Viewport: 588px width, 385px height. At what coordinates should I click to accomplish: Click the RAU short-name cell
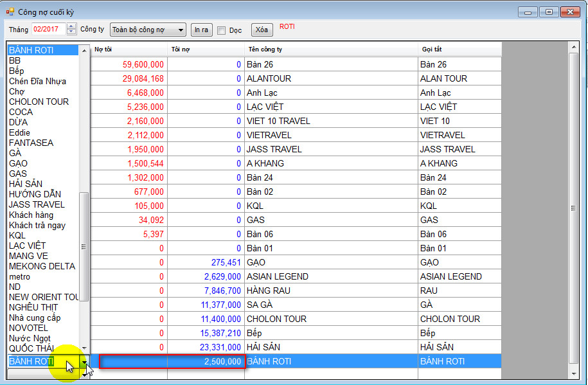click(459, 291)
